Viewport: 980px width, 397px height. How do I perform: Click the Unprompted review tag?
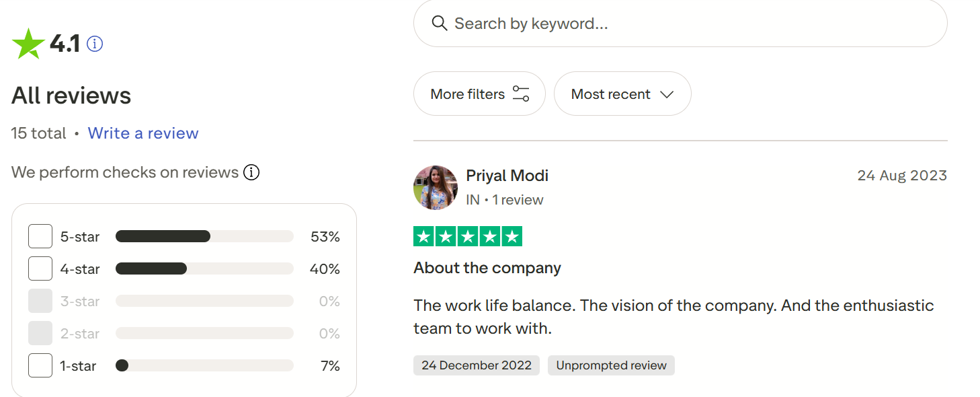[611, 365]
